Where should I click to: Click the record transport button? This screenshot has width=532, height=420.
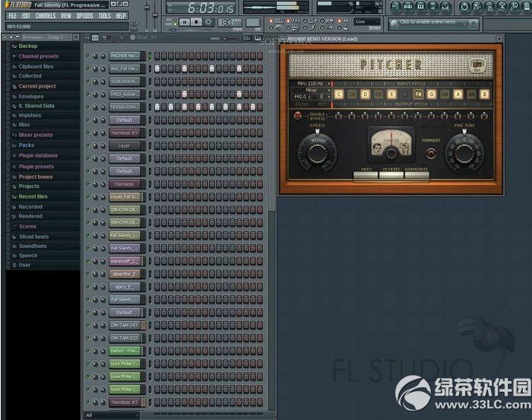click(208, 22)
